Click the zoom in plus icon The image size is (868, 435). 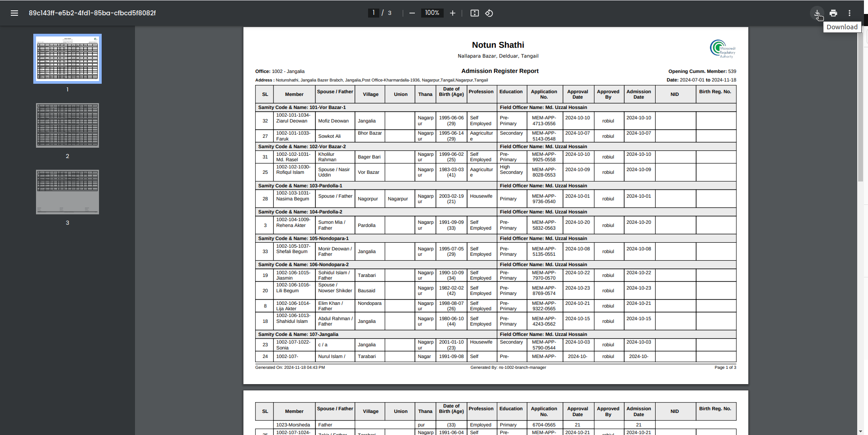click(x=453, y=13)
